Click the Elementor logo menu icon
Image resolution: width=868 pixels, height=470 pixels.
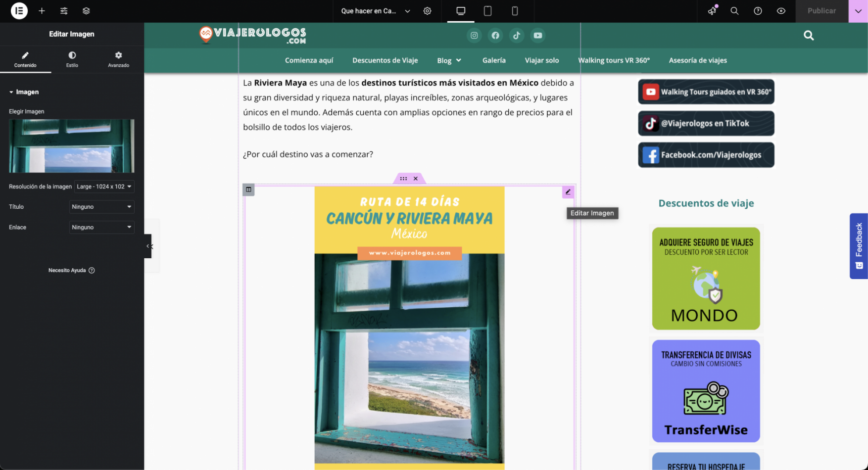coord(19,11)
